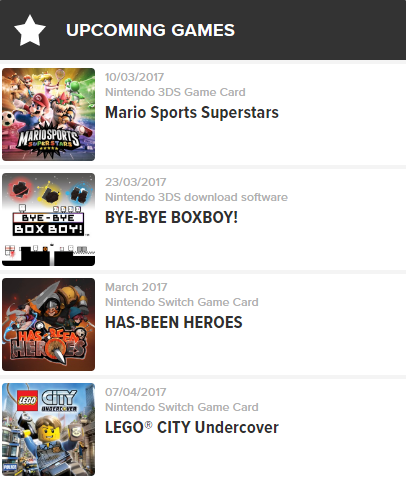This screenshot has width=406, height=477.
Task: Select the March 2017 date text
Action: click(136, 287)
